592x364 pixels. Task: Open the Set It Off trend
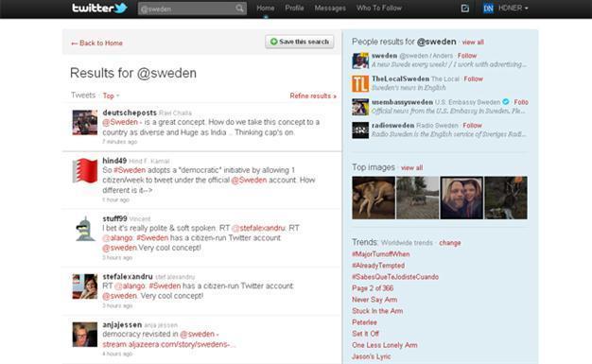tap(365, 334)
